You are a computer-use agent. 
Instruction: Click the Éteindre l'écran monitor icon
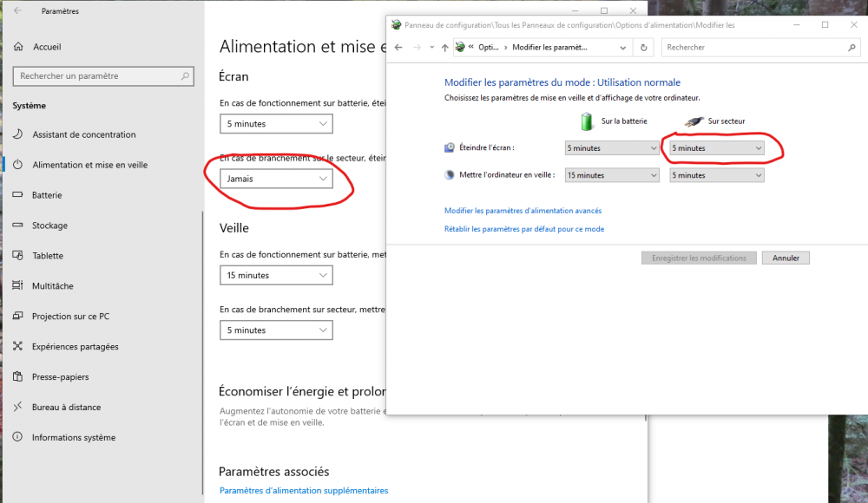click(x=450, y=147)
